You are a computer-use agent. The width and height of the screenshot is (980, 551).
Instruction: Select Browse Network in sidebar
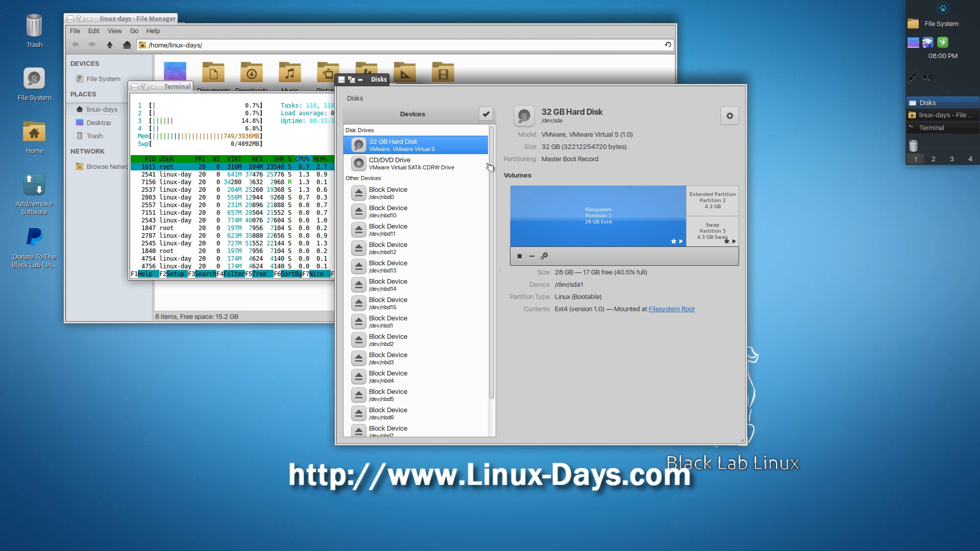[x=97, y=166]
